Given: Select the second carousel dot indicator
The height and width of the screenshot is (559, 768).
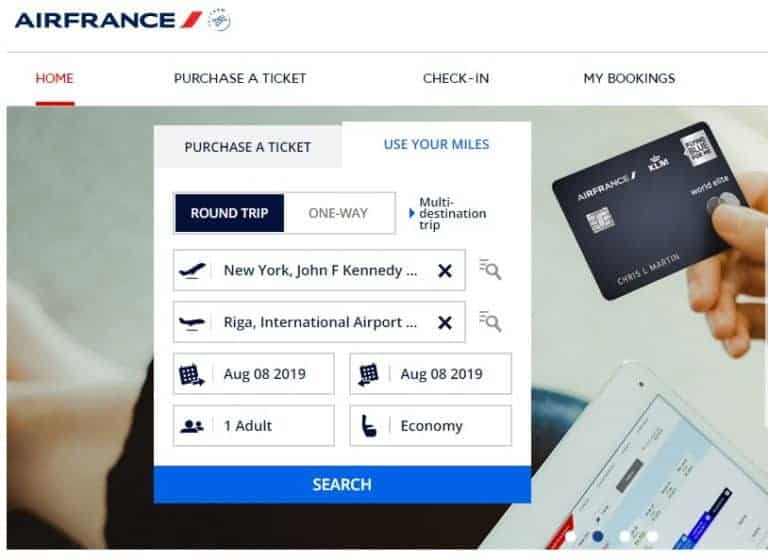Looking at the screenshot, I should (x=598, y=536).
